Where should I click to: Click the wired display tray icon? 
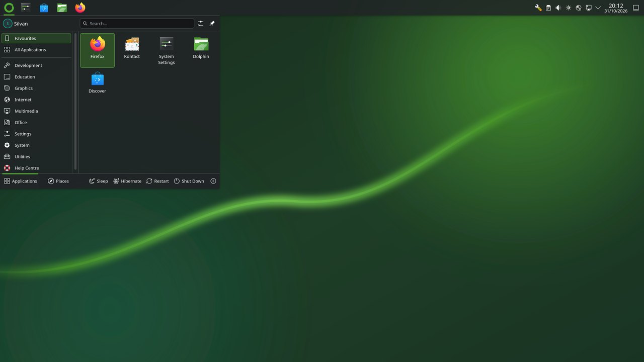click(x=588, y=8)
